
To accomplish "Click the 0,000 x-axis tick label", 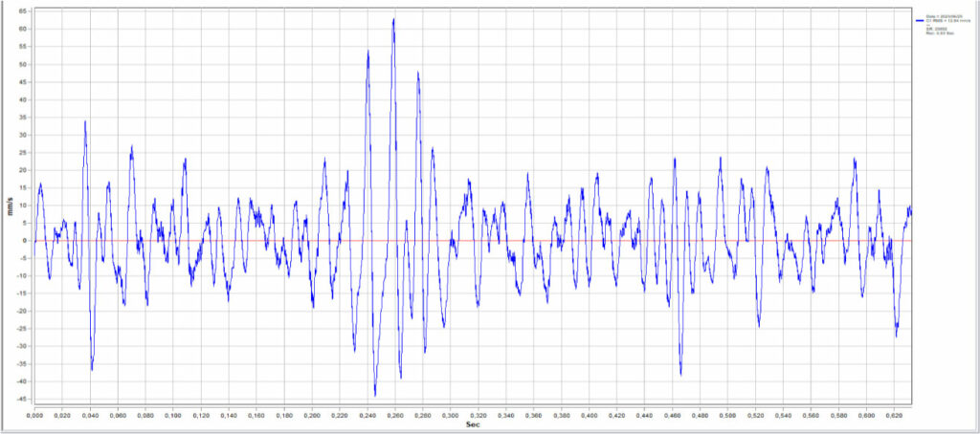I will click(35, 415).
